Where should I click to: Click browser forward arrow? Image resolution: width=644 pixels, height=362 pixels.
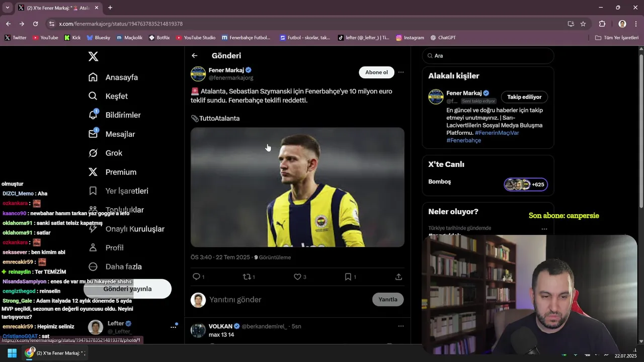click(x=22, y=24)
